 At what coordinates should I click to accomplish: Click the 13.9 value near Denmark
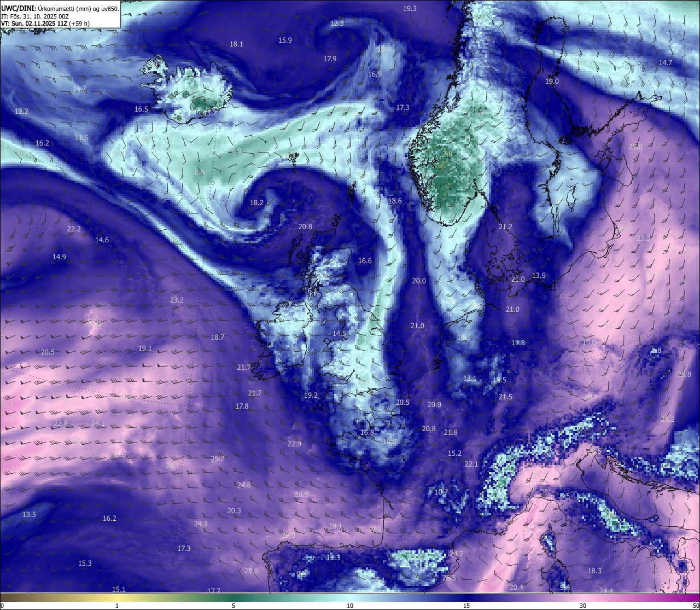(x=539, y=275)
